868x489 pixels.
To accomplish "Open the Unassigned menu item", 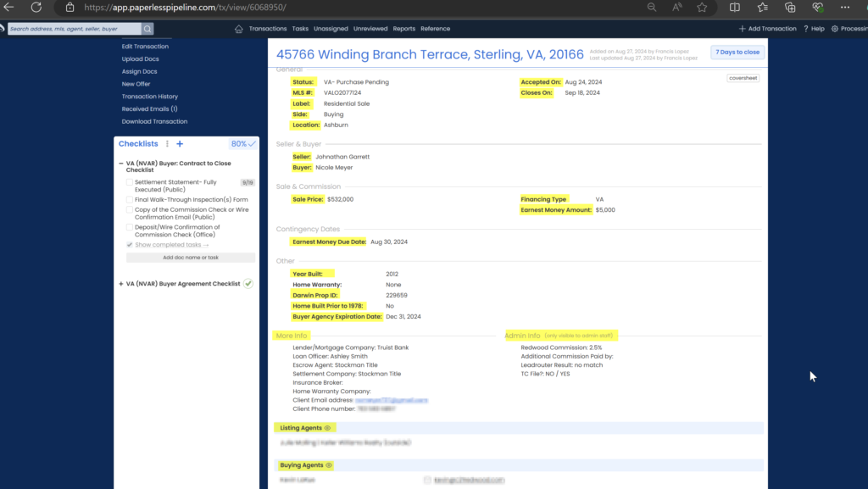I will click(331, 29).
